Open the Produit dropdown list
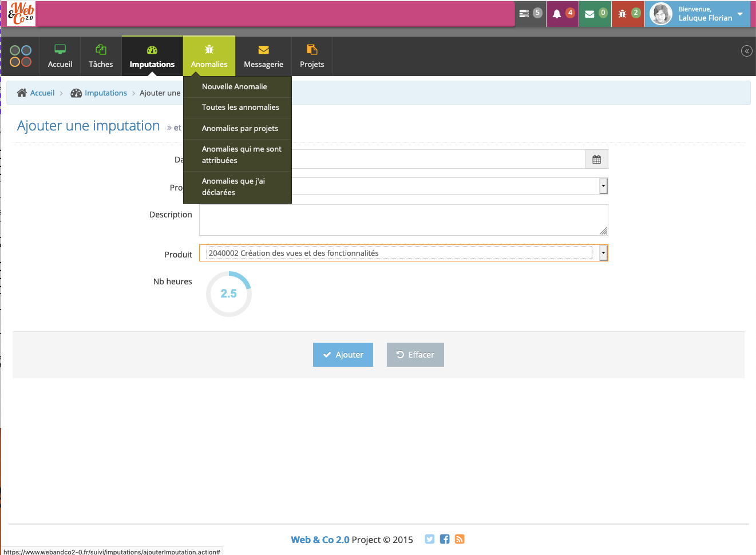This screenshot has height=555, width=756. click(x=403, y=253)
